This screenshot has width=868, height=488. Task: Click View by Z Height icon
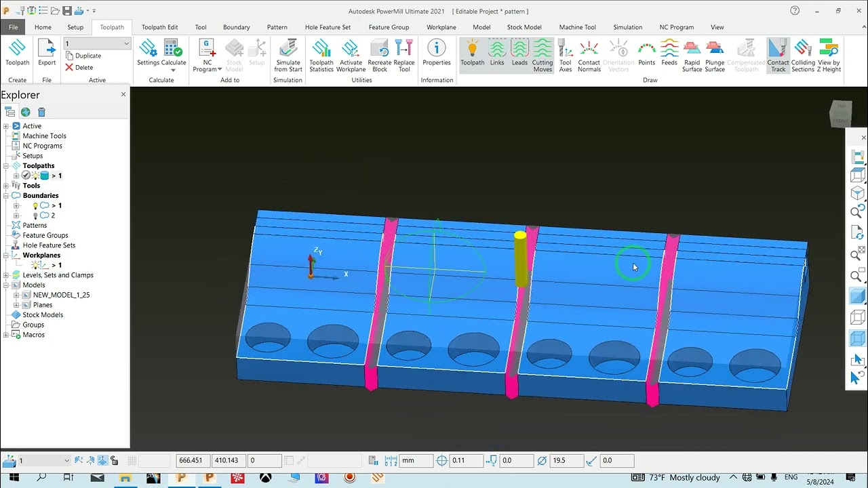click(x=829, y=49)
